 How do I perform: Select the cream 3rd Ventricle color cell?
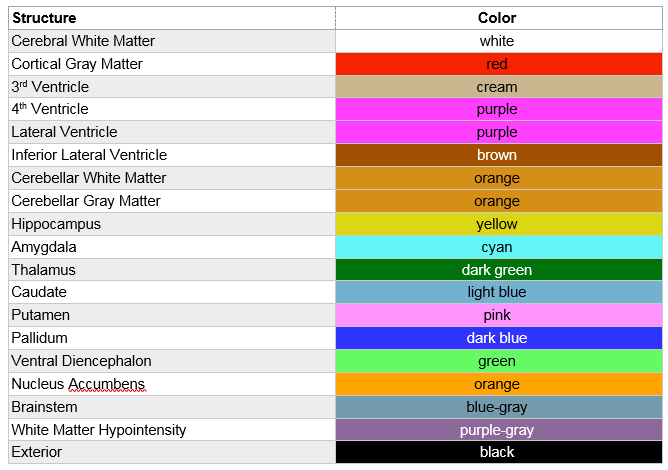click(x=498, y=87)
